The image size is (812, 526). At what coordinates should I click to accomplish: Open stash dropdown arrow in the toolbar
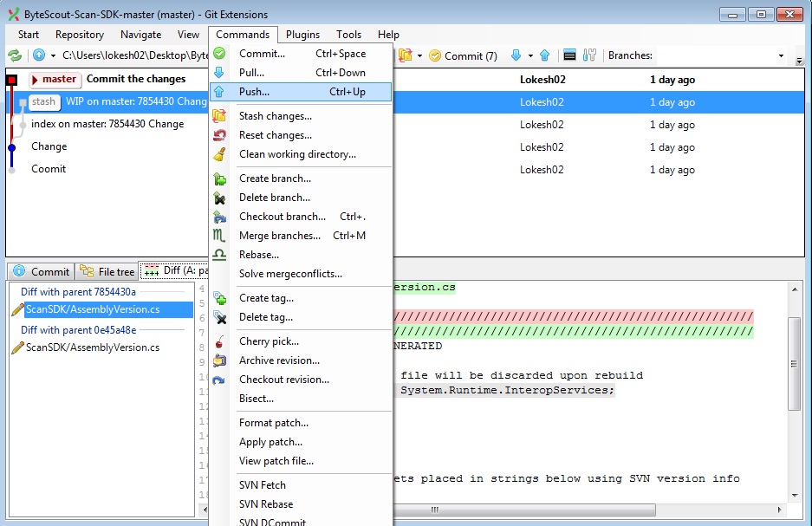click(419, 56)
